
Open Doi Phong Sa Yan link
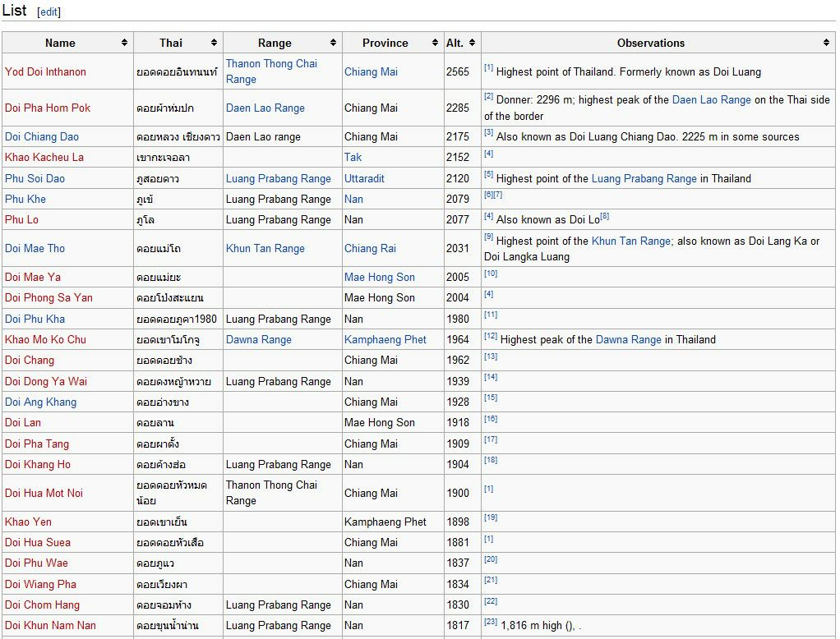[x=48, y=297]
